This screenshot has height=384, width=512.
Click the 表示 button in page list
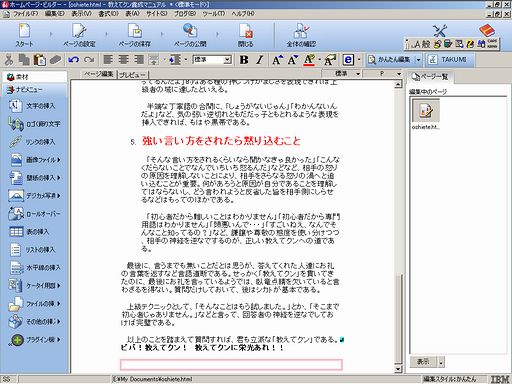[424, 361]
